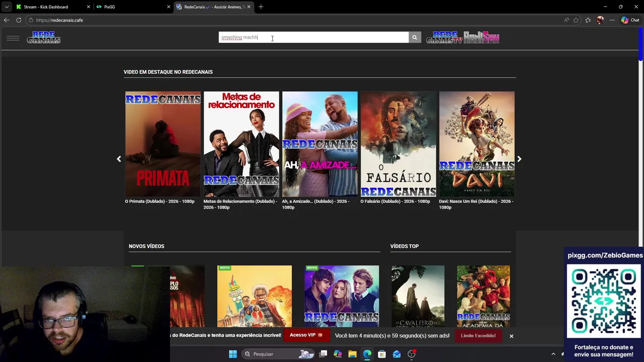Image resolution: width=644 pixels, height=362 pixels.
Task: Click the Acesso VIP button
Action: pos(306,335)
